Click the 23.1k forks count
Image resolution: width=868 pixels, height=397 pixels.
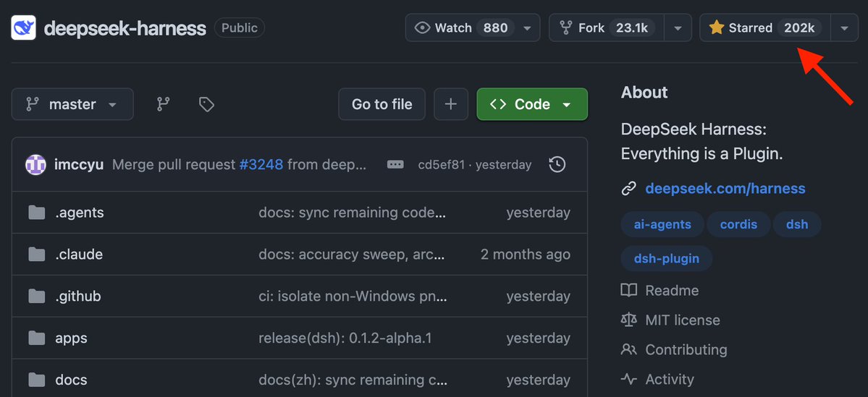(x=632, y=27)
